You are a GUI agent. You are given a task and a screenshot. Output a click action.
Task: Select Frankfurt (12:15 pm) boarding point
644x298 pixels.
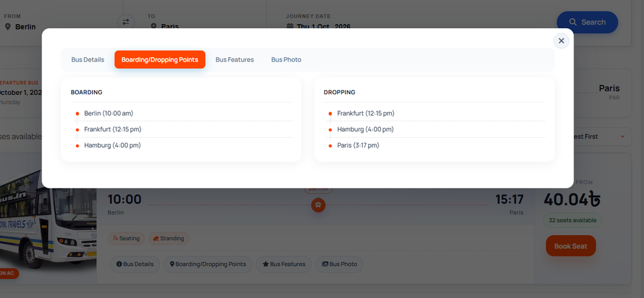[113, 130]
